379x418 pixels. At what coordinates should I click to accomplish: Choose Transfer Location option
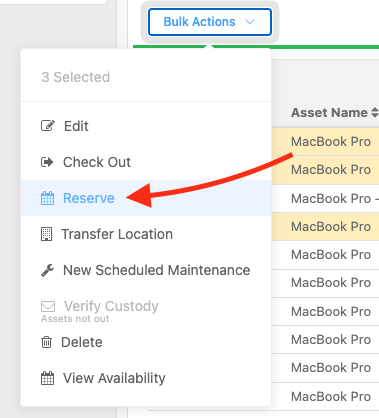click(x=146, y=234)
